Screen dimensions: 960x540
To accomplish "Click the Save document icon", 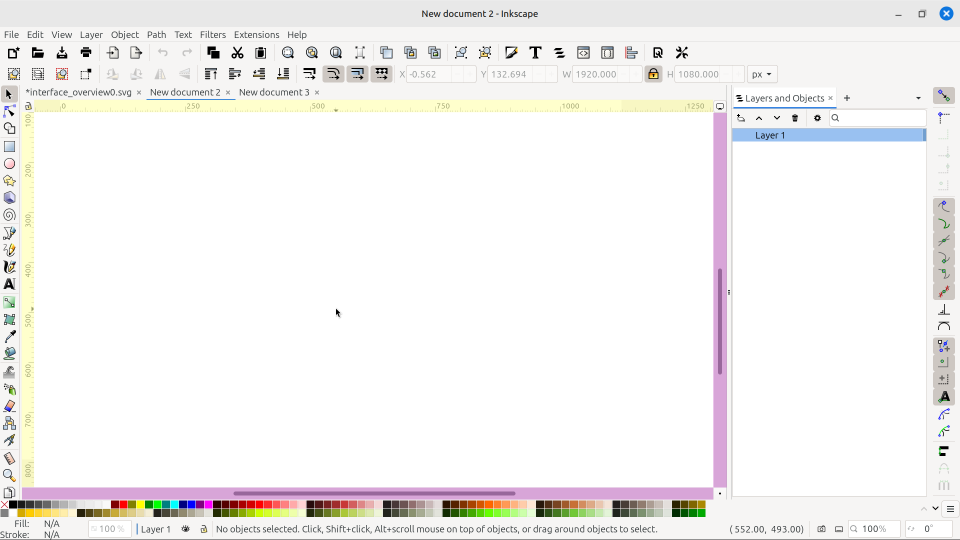I will coord(61,53).
